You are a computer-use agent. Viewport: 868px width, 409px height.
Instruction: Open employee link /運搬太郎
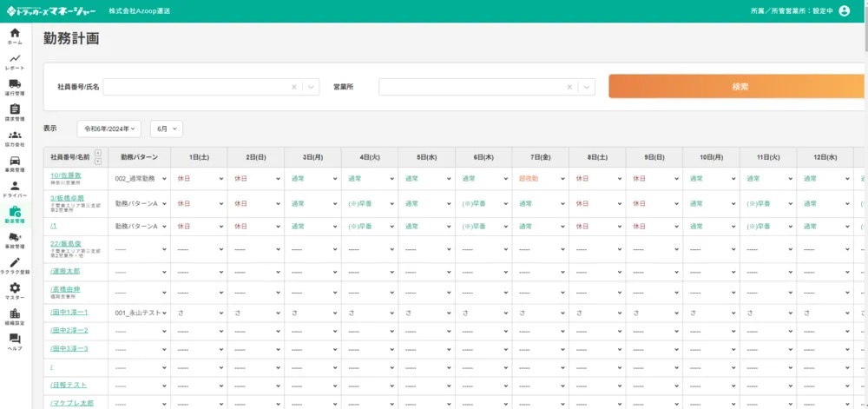point(65,271)
